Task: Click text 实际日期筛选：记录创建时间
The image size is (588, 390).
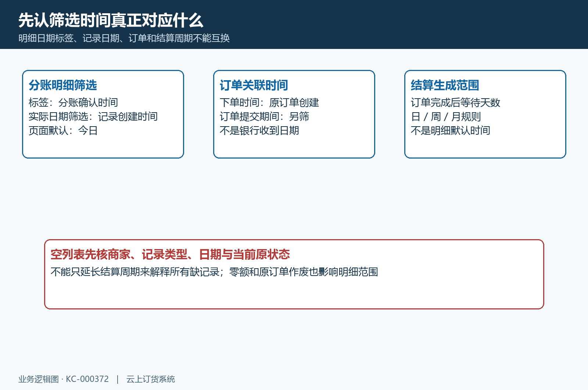Action: 93,117
